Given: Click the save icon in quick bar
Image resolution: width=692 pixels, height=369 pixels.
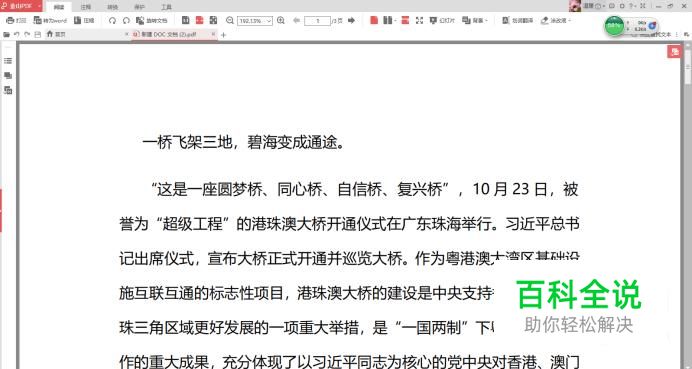Looking at the screenshot, I should [x=38, y=34].
